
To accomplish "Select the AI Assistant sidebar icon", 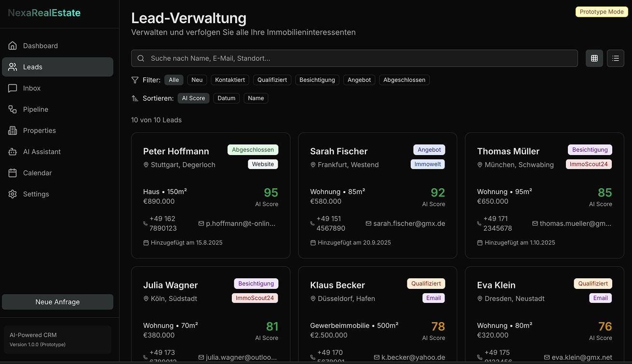I will pyautogui.click(x=12, y=152).
